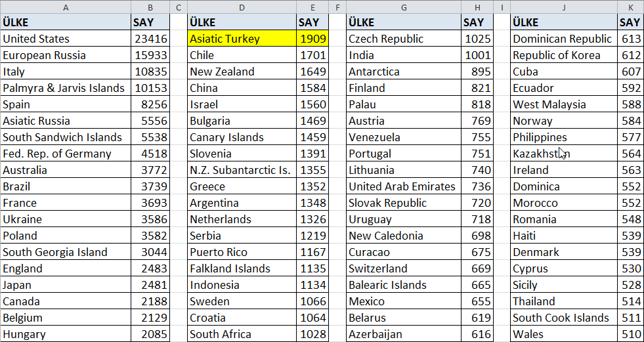
Task: Select the cell containing 23416
Action: point(150,39)
